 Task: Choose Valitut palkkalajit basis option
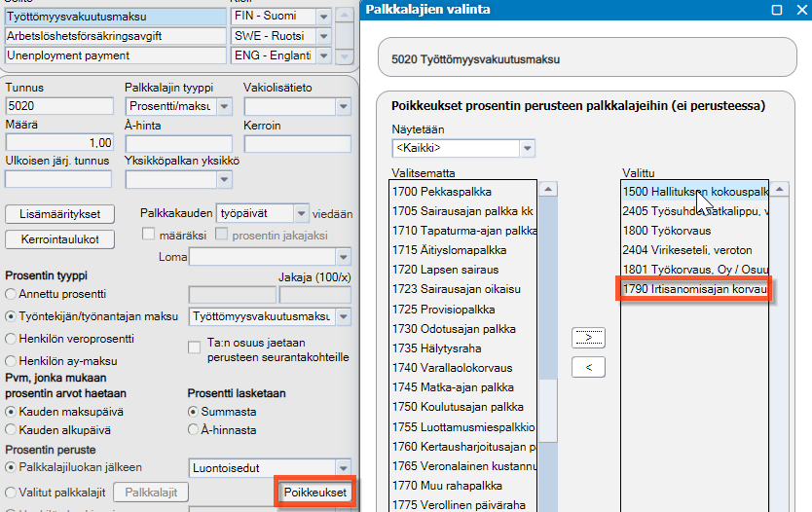[x=11, y=493]
